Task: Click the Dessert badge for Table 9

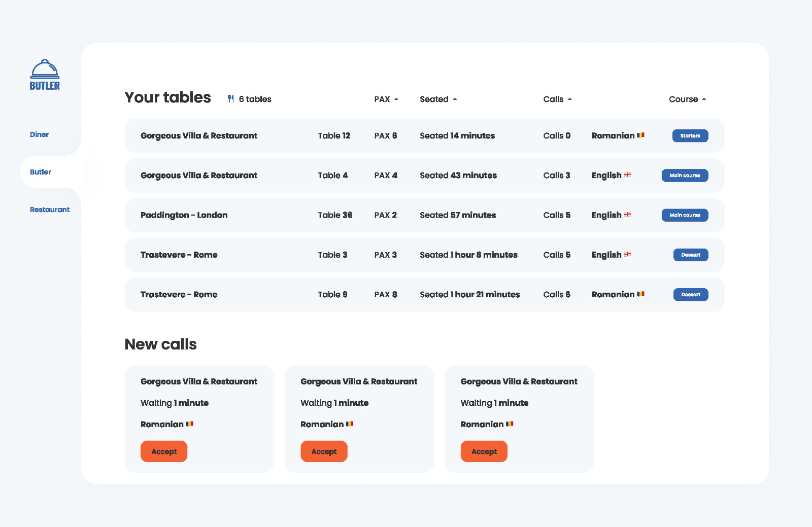Action: coord(691,295)
